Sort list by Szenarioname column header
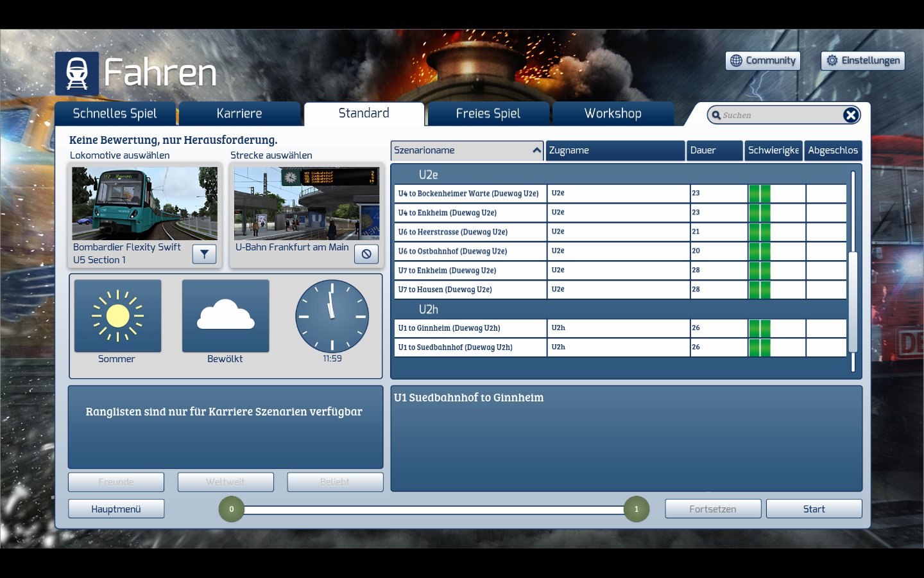924x578 pixels. (x=466, y=150)
